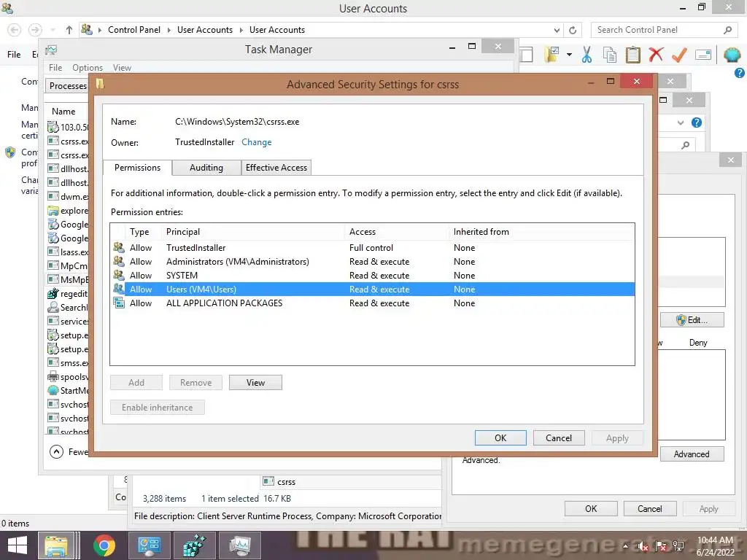Image resolution: width=747 pixels, height=560 pixels.
Task: Click the Cut scissors icon in toolbar
Action: pos(587,55)
